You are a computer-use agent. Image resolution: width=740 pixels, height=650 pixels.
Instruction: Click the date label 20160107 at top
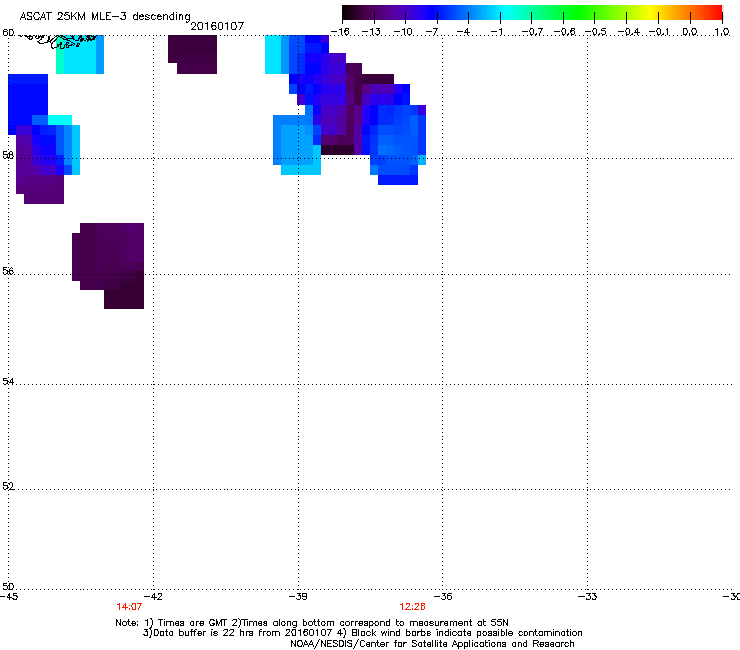coord(217,26)
